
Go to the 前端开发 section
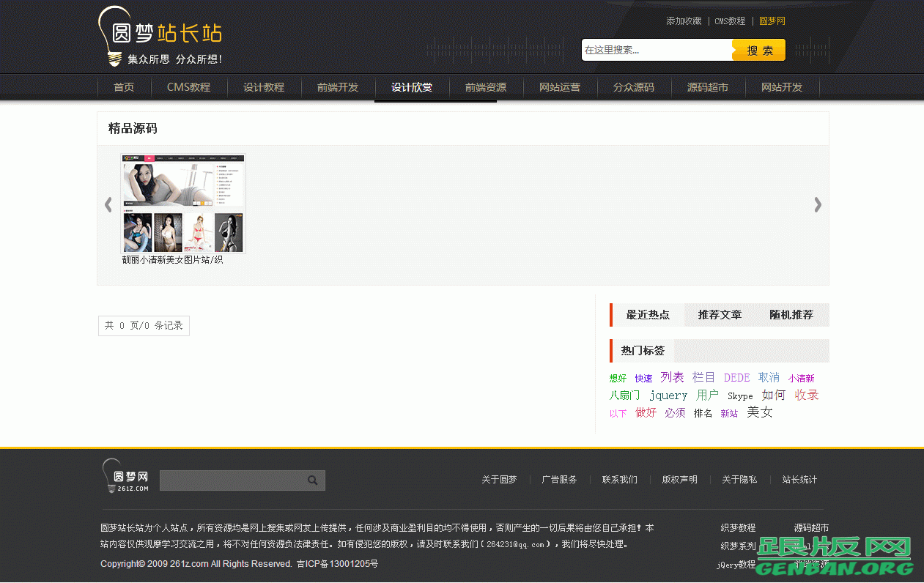click(x=338, y=87)
